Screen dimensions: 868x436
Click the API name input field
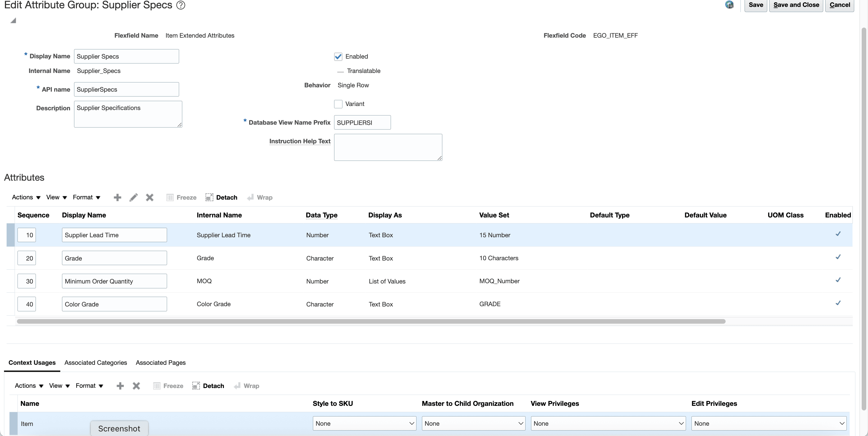pos(126,89)
